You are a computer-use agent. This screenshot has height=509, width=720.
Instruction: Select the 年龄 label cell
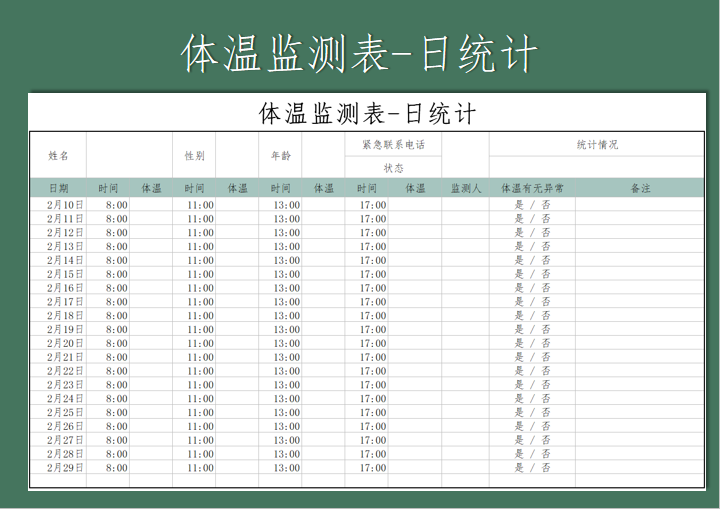(281, 156)
